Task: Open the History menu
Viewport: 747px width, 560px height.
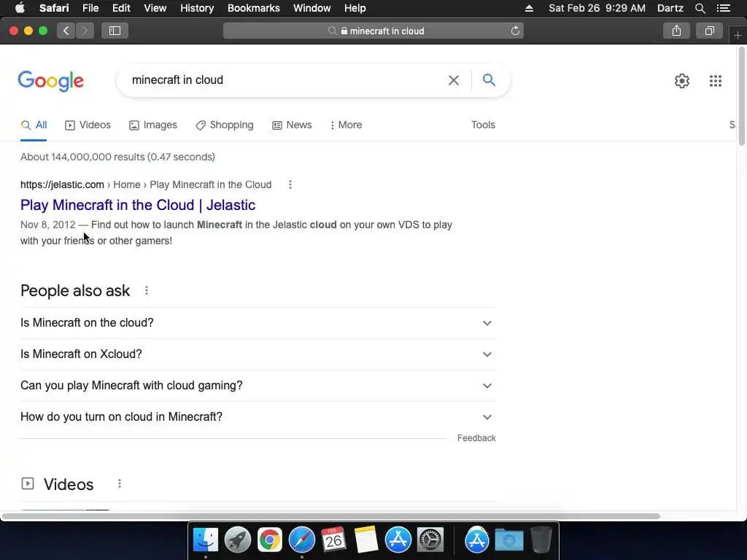Action: point(197,8)
